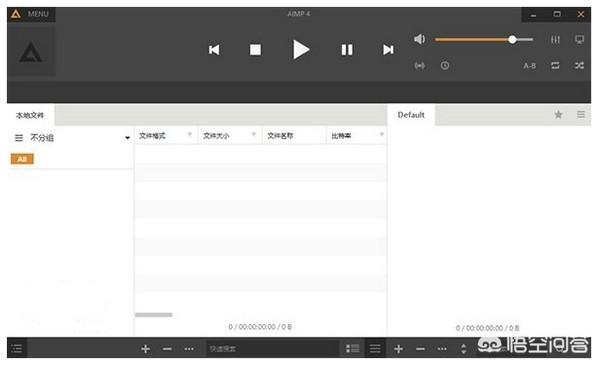This screenshot has width=600, height=365.
Task: Minimize the AIMP window
Action: coord(533,15)
